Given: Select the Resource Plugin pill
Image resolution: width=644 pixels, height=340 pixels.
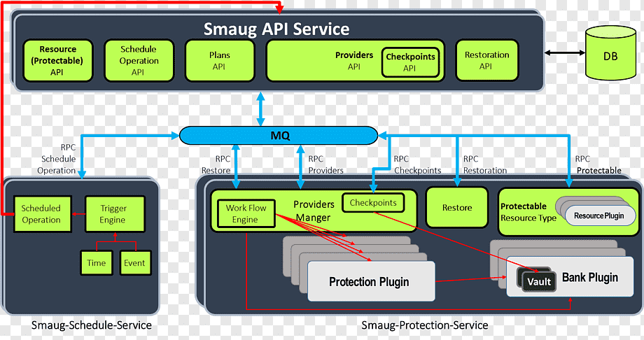Looking at the screenshot, I should [x=600, y=215].
